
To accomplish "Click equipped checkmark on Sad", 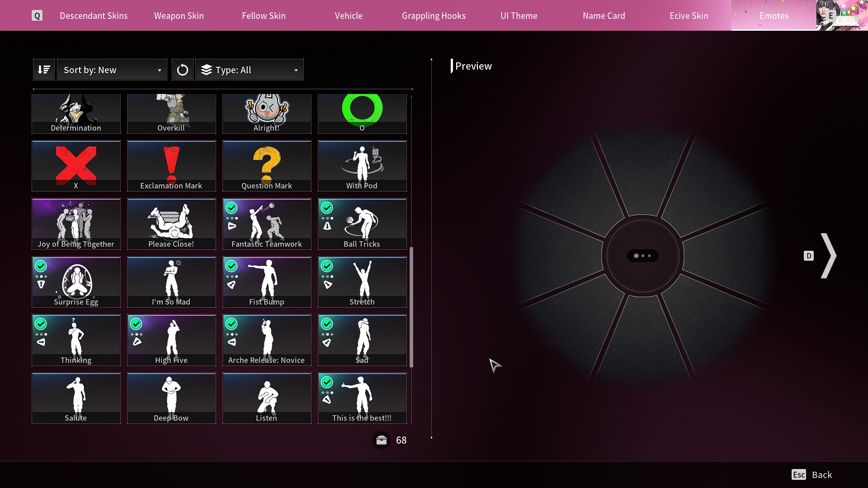I will [327, 324].
